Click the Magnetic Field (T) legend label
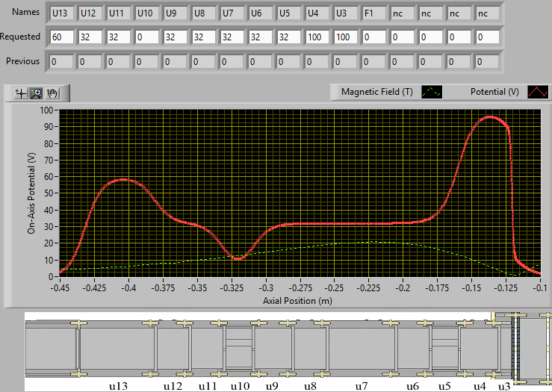The width and height of the screenshot is (552, 392). click(377, 92)
